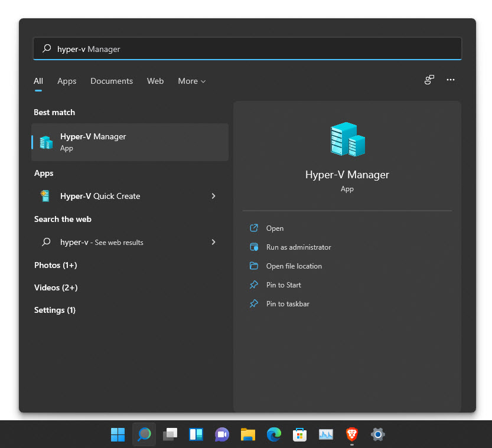Viewport: 492px width, 448px height.
Task: Select the Hyper-V Manager best match result
Action: point(130,142)
